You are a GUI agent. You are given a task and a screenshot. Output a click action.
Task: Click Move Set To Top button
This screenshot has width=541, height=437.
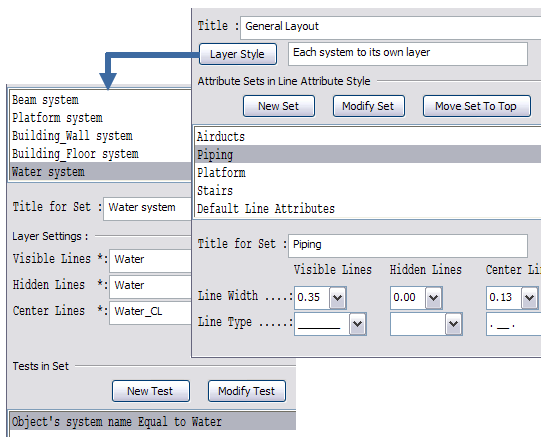tap(476, 106)
